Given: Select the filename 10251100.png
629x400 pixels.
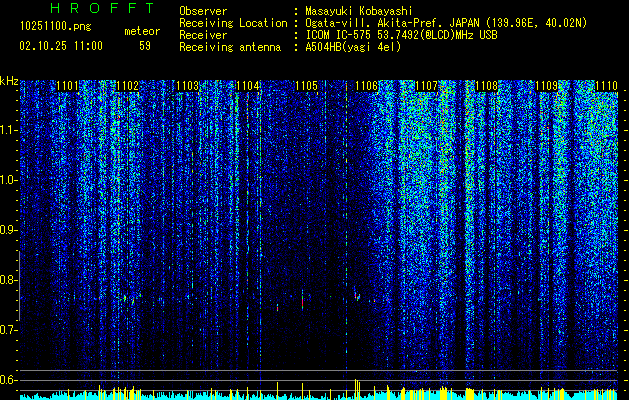Looking at the screenshot, I should coord(56,26).
